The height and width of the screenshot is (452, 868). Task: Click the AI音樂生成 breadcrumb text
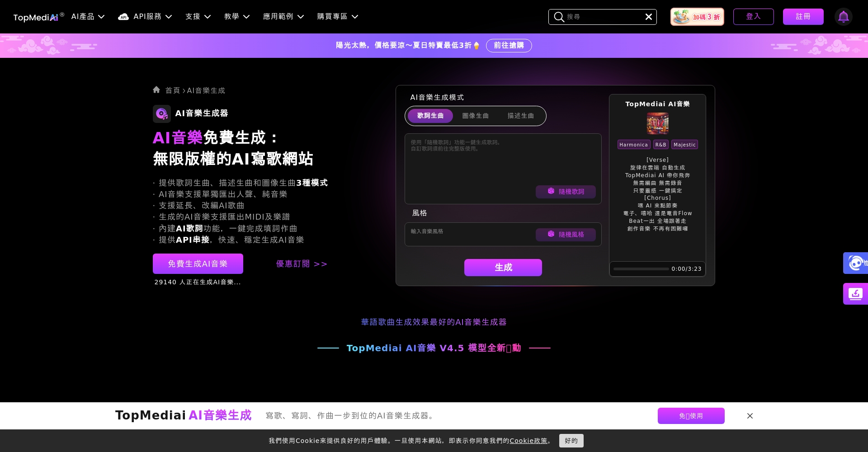206,90
